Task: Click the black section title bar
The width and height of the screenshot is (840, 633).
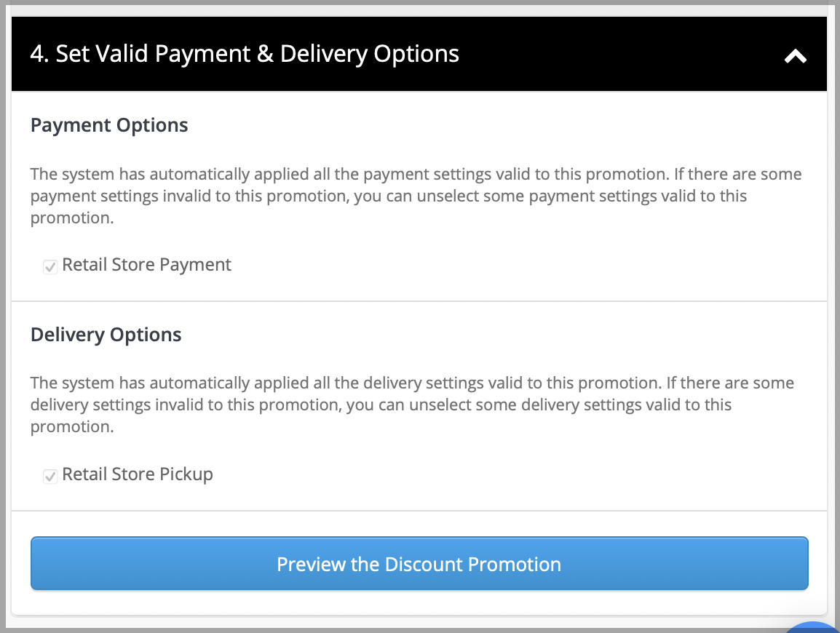Action: point(419,53)
